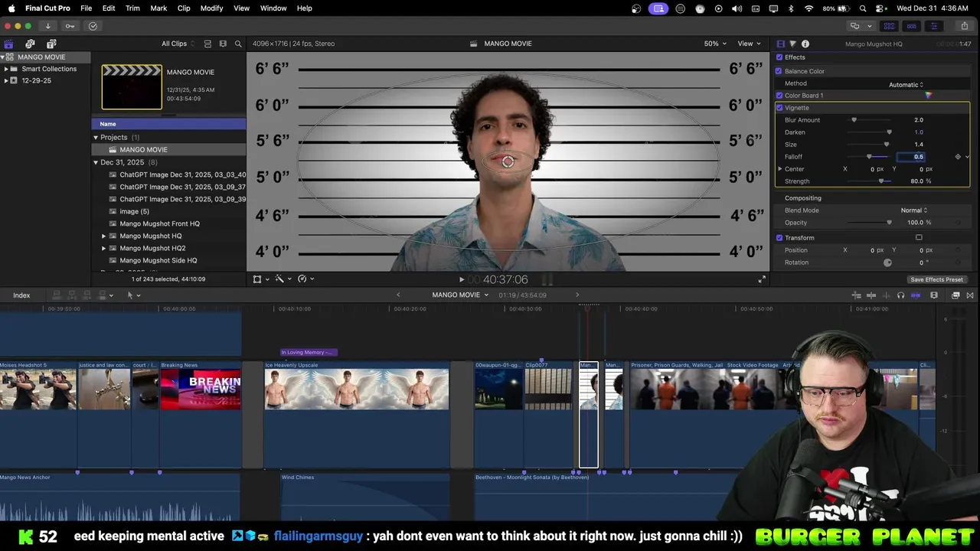Click the Share export icon
Viewport: 980px width, 551px height.
click(965, 26)
